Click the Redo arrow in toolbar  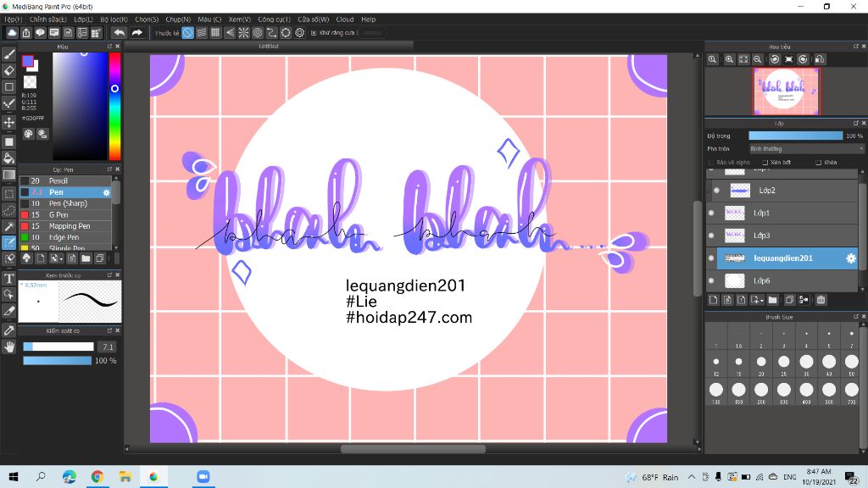(136, 33)
